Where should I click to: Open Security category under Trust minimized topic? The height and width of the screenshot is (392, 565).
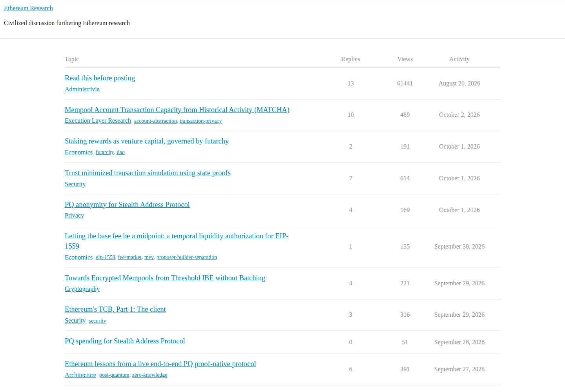(x=75, y=184)
